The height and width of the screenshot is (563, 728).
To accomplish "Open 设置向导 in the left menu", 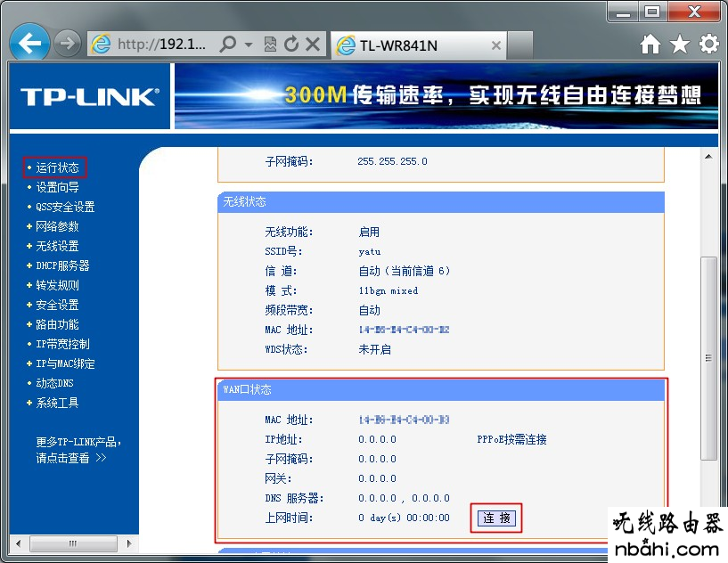I will [57, 187].
